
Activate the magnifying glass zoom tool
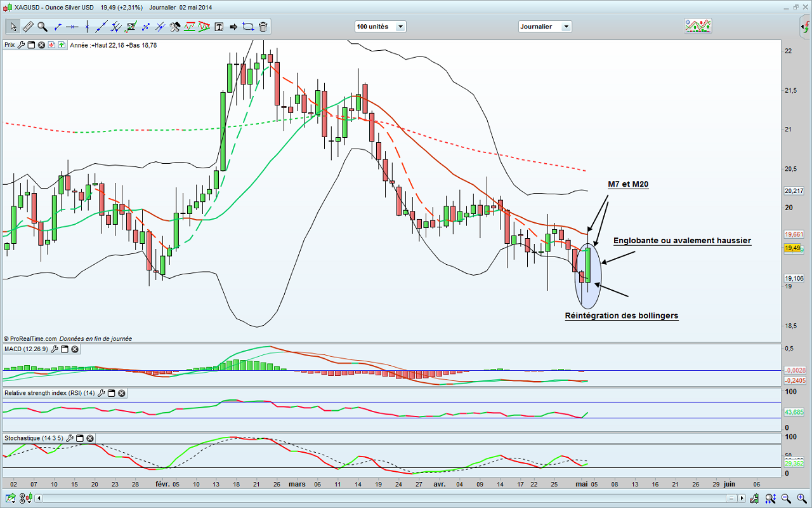click(x=43, y=27)
